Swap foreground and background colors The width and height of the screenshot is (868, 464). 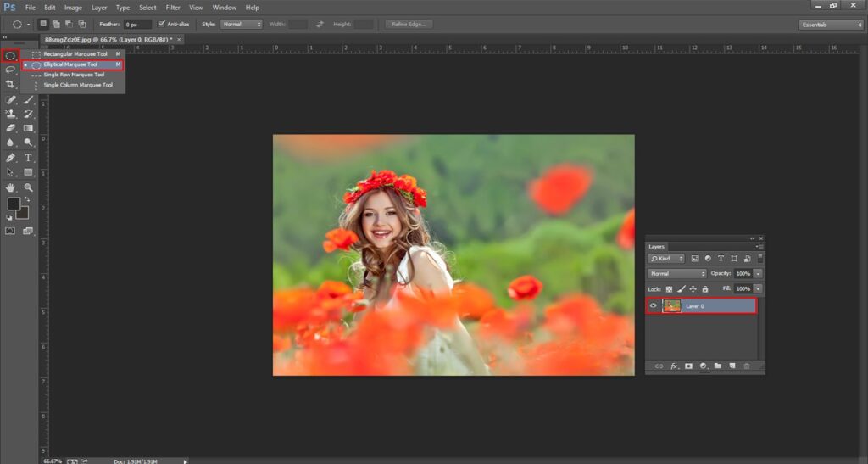point(27,199)
